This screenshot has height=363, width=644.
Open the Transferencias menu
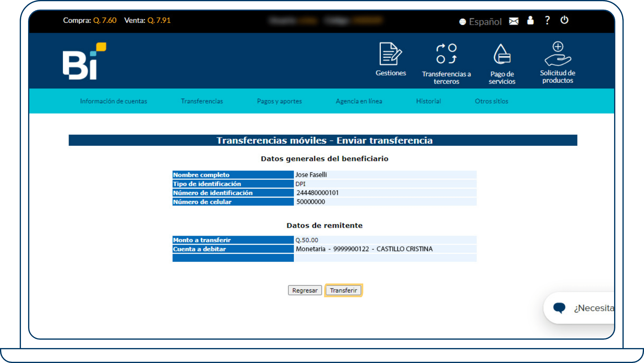202,101
